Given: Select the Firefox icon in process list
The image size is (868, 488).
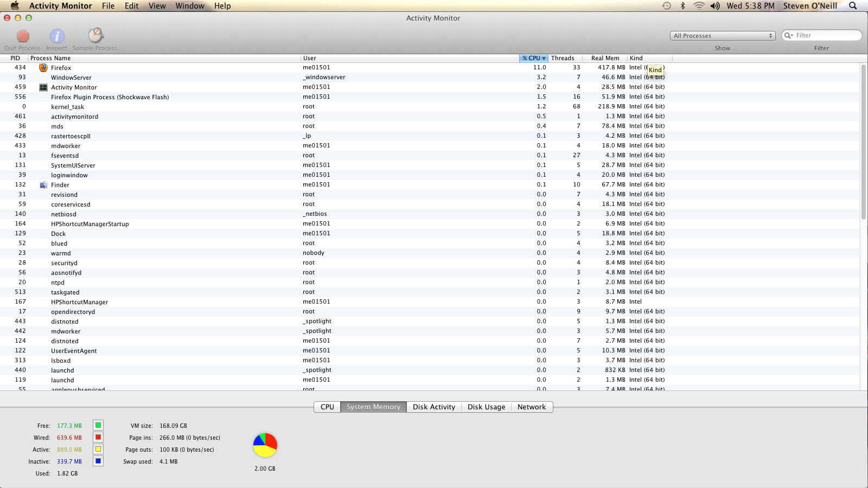Looking at the screenshot, I should click(43, 68).
